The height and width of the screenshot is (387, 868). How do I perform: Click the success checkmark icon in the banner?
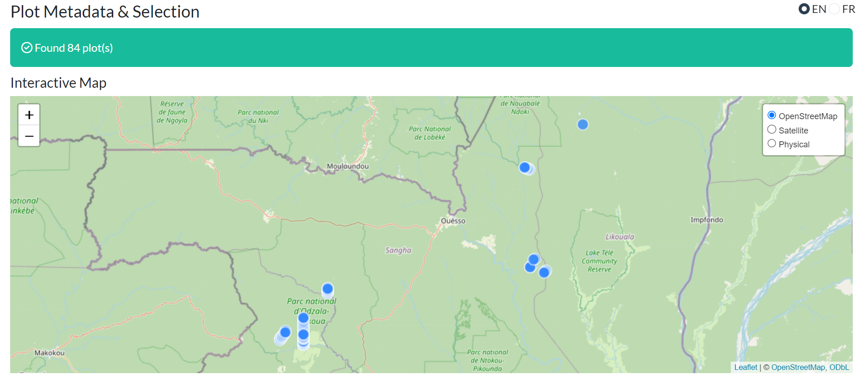[27, 48]
